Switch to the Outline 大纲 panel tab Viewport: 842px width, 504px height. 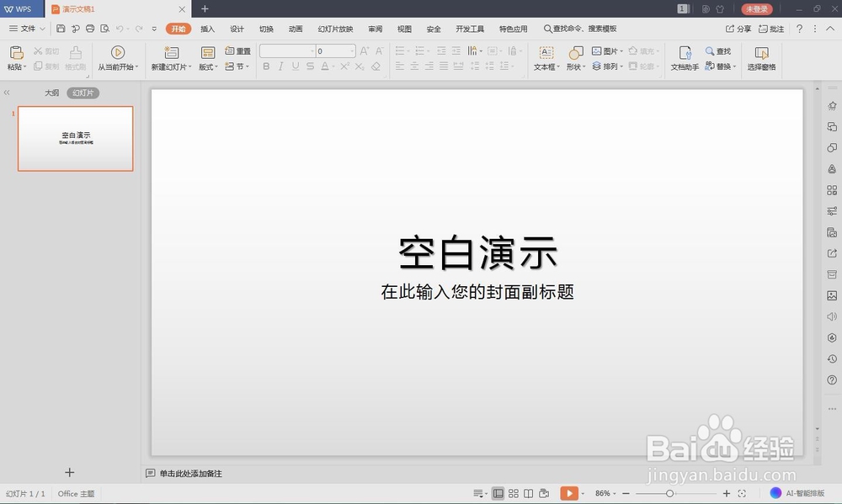(x=51, y=93)
